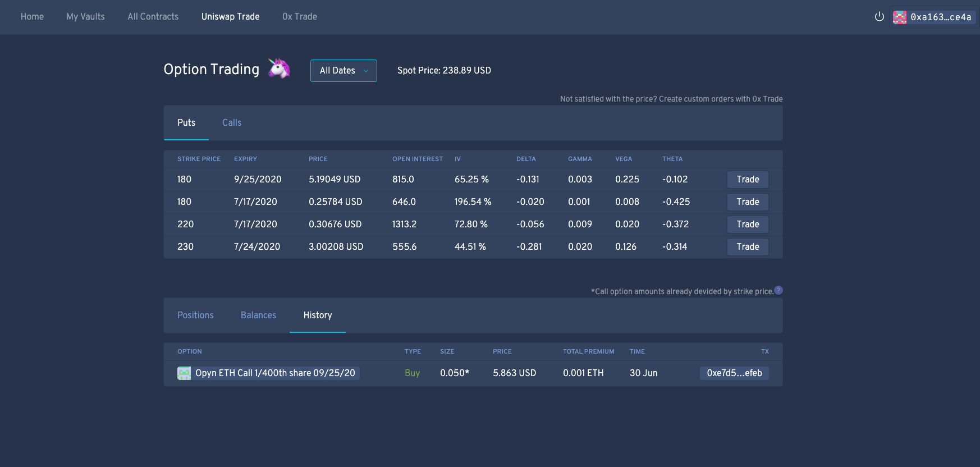Click delta value -0.281
Viewport: 980px width, 467px height.
(x=529, y=247)
